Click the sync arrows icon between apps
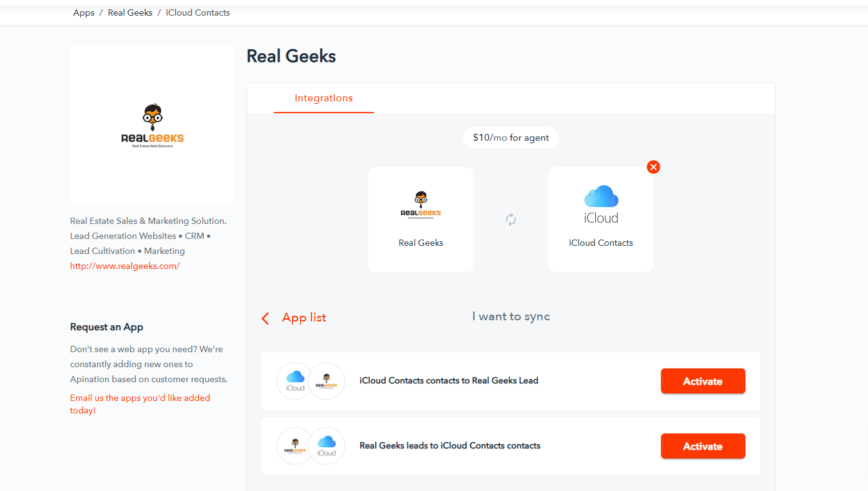 click(511, 220)
